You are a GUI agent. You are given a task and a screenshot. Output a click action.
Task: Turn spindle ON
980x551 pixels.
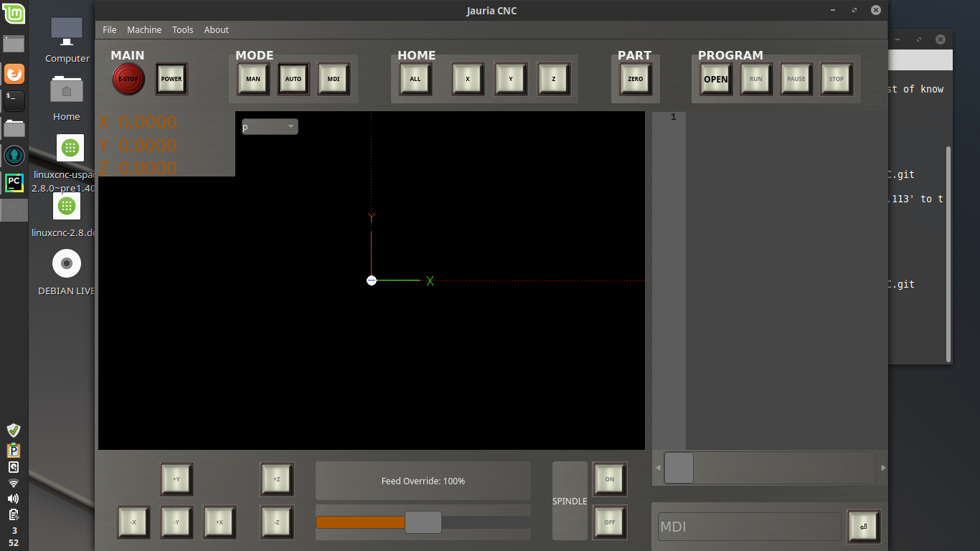610,479
